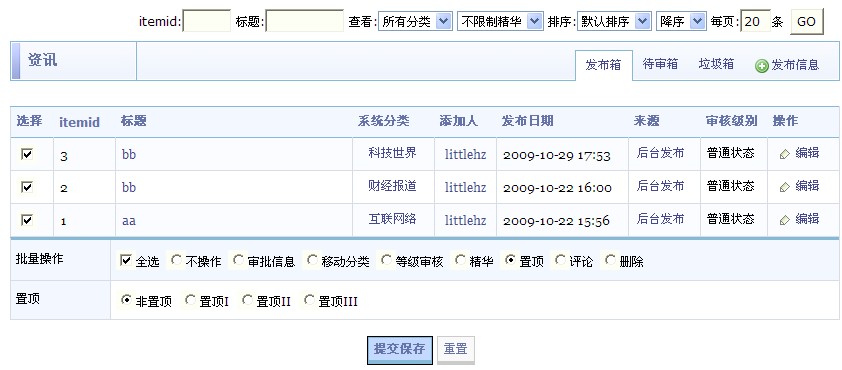Select the 审批信息 radio option
Image resolution: width=842 pixels, height=370 pixels.
[238, 260]
